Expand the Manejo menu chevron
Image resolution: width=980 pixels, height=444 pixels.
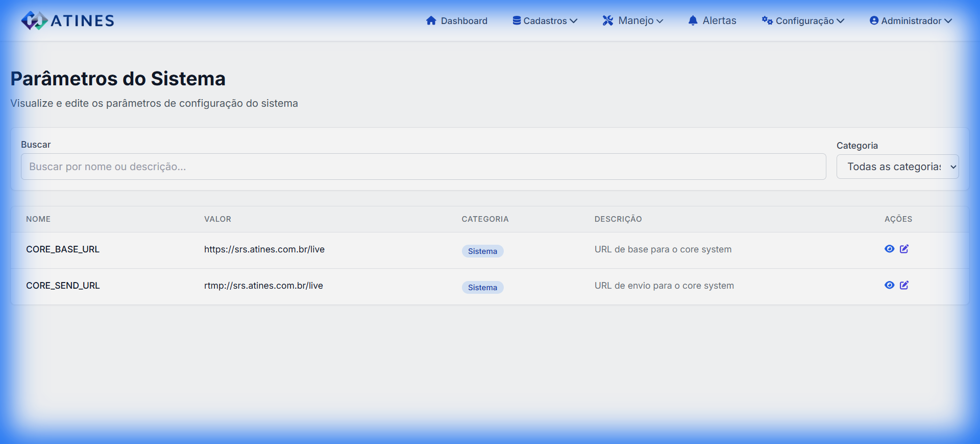click(x=659, y=21)
